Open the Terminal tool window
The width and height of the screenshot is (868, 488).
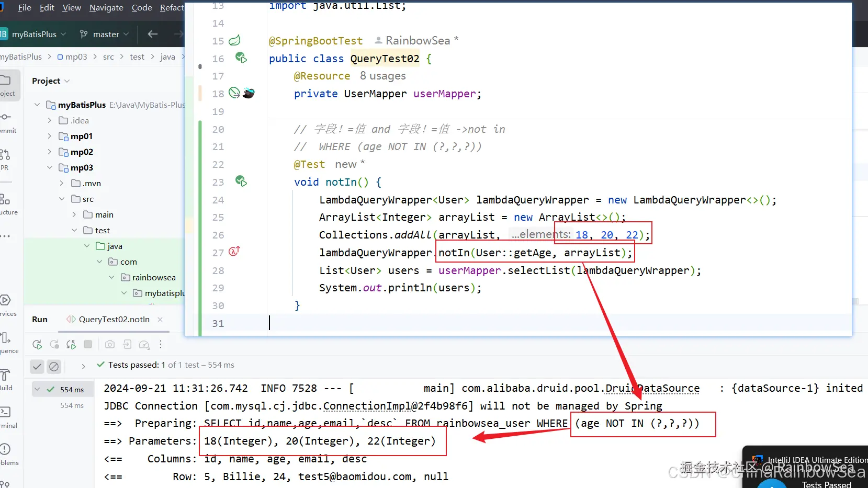click(x=6, y=417)
